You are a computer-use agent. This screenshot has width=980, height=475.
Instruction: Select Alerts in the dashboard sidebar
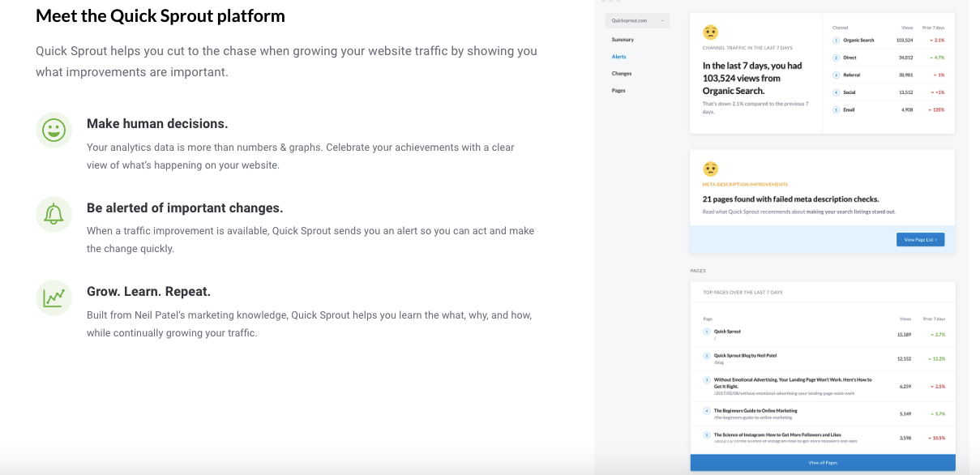click(619, 57)
